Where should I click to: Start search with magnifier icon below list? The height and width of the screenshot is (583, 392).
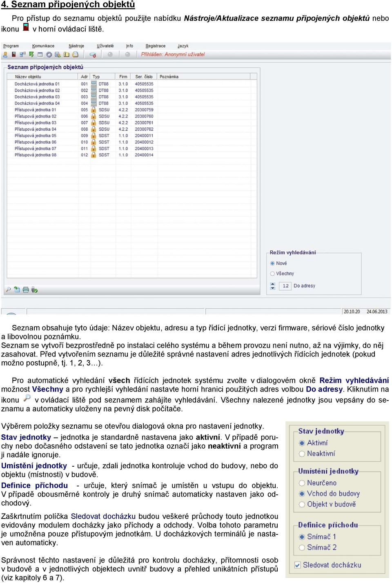point(8,289)
